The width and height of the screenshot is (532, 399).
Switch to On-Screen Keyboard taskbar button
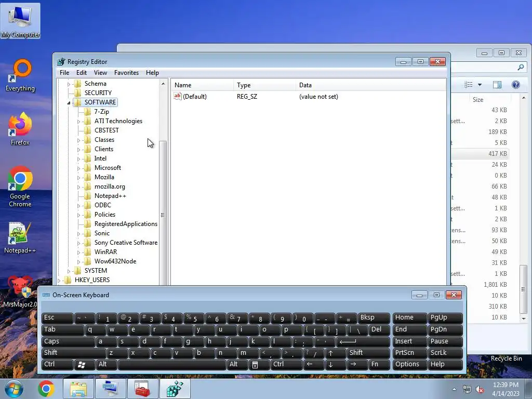(x=111, y=389)
